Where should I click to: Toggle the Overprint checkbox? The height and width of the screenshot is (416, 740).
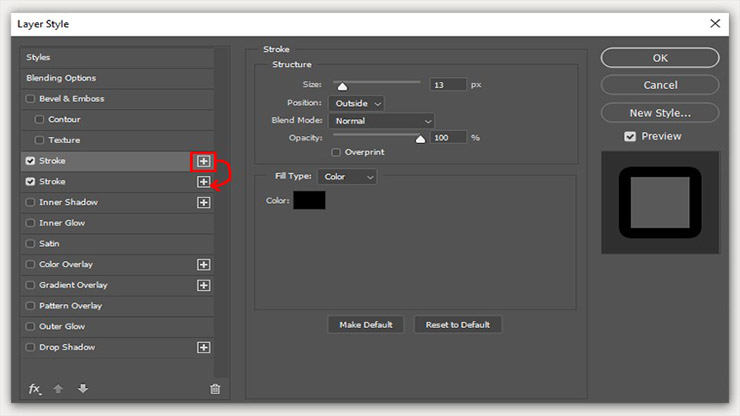[x=337, y=153]
